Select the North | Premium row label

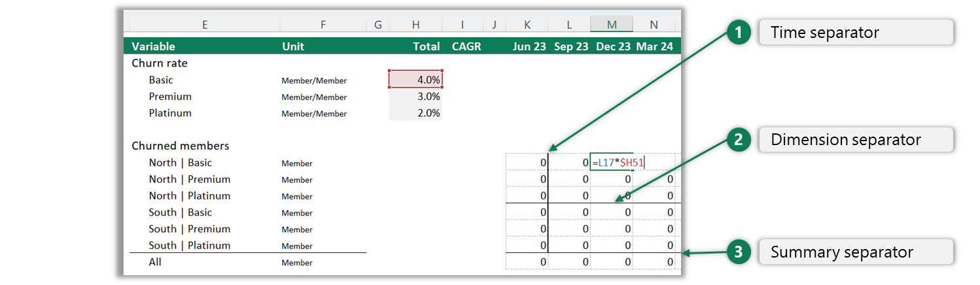189,179
